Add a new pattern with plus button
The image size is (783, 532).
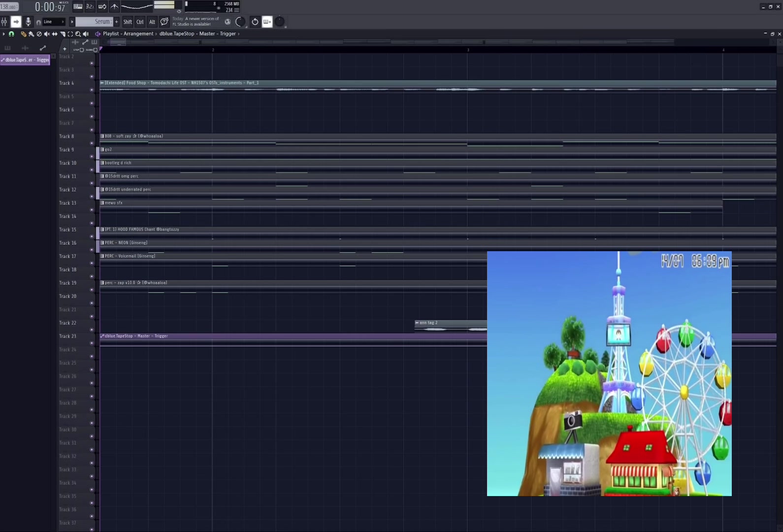coord(117,22)
